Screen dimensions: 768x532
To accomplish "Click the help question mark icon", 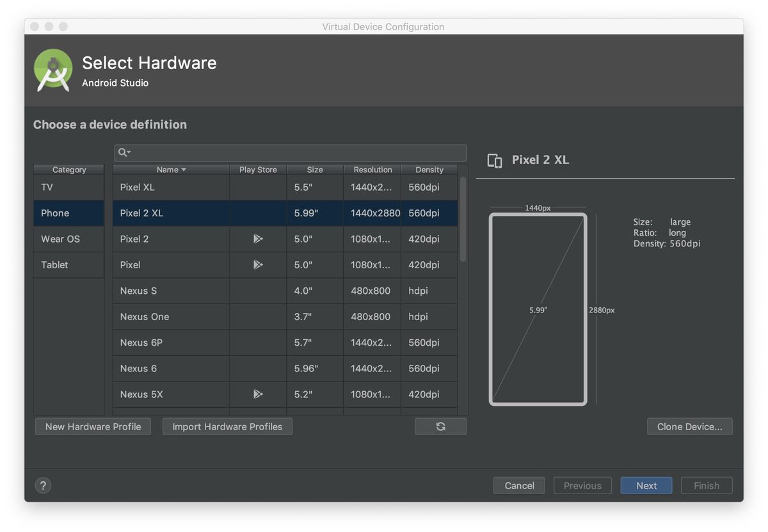I will (x=43, y=485).
